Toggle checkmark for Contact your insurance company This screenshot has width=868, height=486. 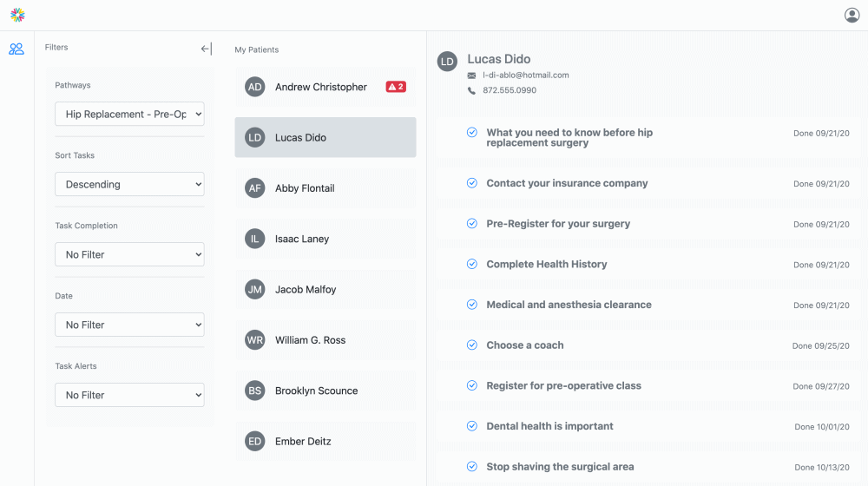(x=471, y=183)
